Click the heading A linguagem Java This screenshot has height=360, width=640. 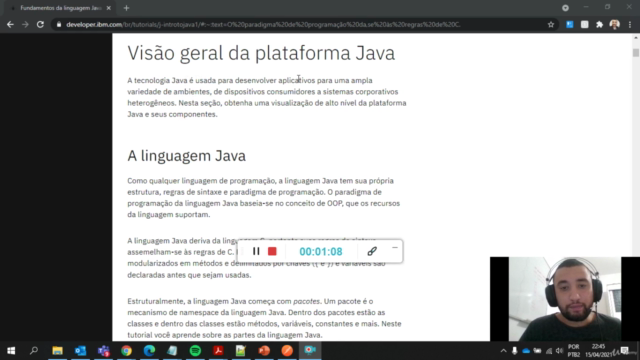tap(187, 156)
